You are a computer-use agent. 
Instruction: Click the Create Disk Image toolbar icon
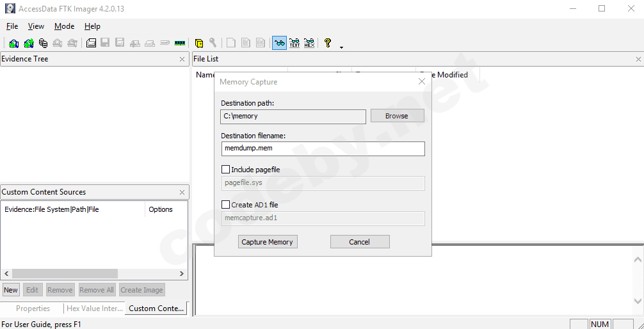pyautogui.click(x=91, y=43)
